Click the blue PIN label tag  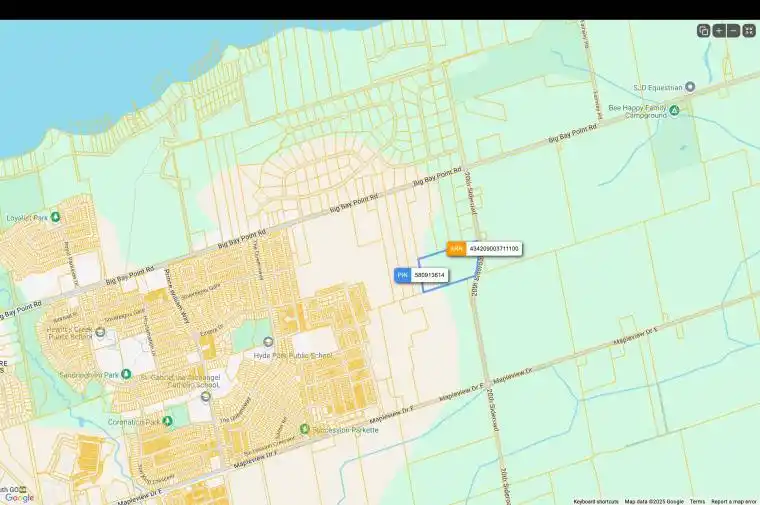[403, 275]
